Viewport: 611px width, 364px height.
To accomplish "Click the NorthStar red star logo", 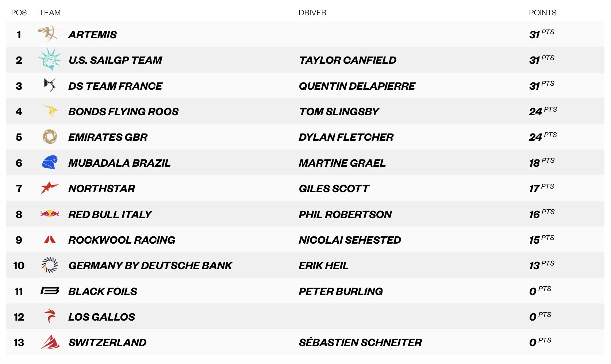I will click(49, 188).
